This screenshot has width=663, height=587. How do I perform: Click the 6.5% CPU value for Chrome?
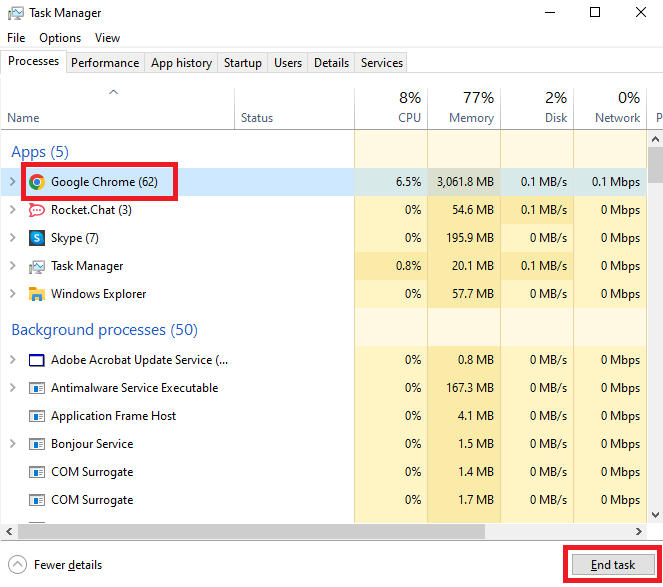[x=408, y=182]
